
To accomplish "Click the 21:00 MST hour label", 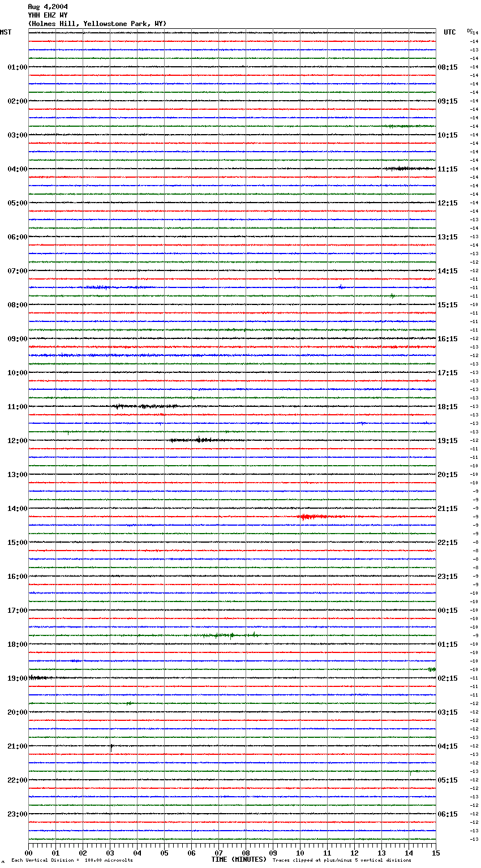I will pyautogui.click(x=18, y=746).
